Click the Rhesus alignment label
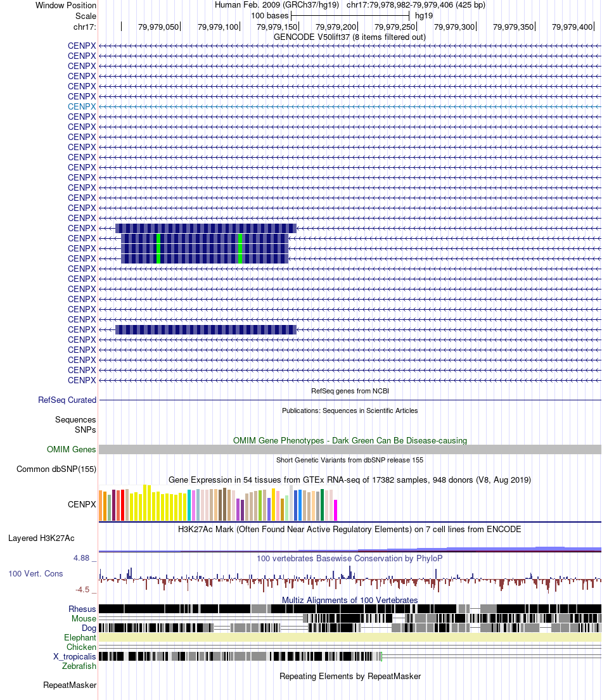The height and width of the screenshot is (700, 602). [x=82, y=609]
